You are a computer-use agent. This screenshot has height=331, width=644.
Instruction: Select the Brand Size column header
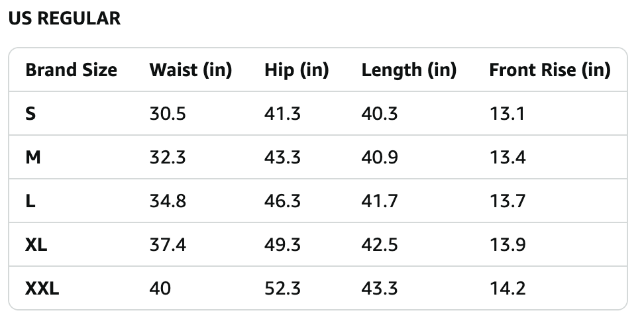tap(71, 70)
